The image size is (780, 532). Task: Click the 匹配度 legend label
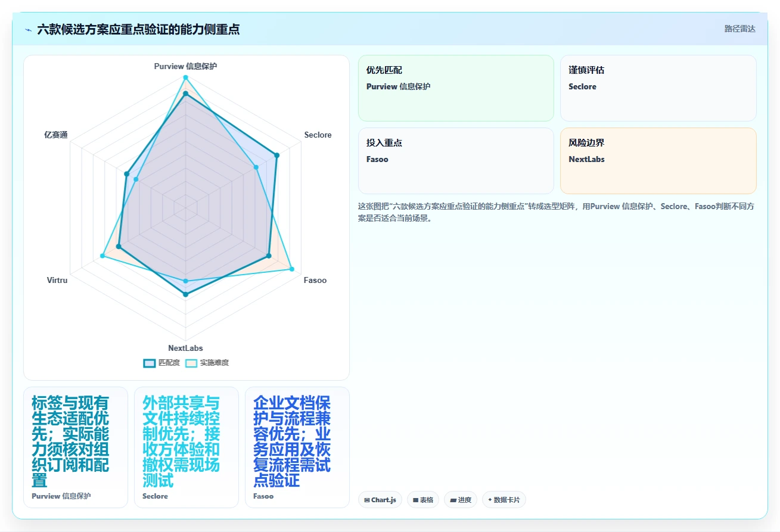pos(169,362)
